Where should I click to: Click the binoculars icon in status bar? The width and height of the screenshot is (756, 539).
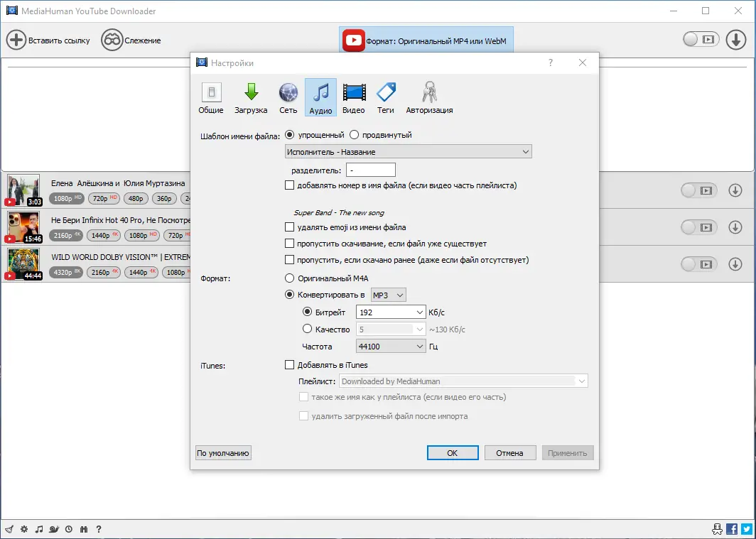pyautogui.click(x=83, y=529)
